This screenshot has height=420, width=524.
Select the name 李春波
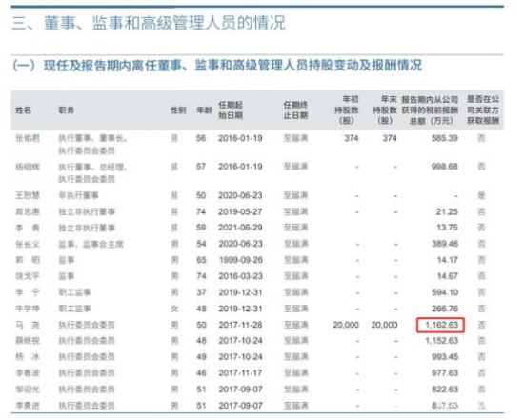[28, 373]
